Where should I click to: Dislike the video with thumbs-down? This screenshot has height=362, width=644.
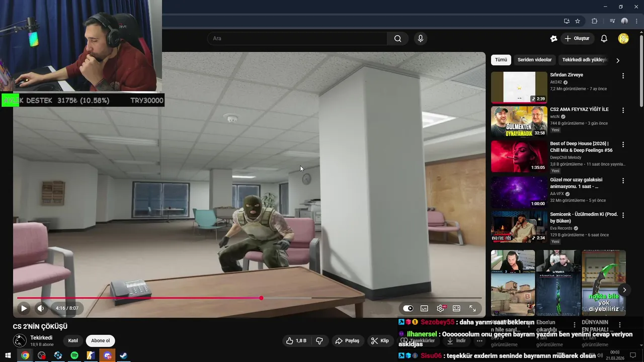tap(319, 341)
